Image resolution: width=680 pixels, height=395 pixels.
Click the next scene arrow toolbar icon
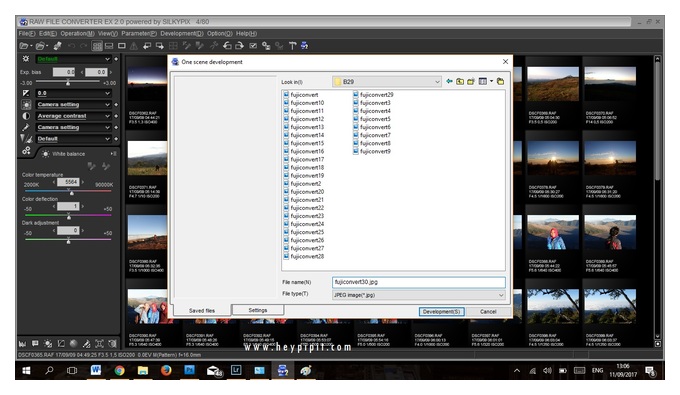(x=160, y=46)
